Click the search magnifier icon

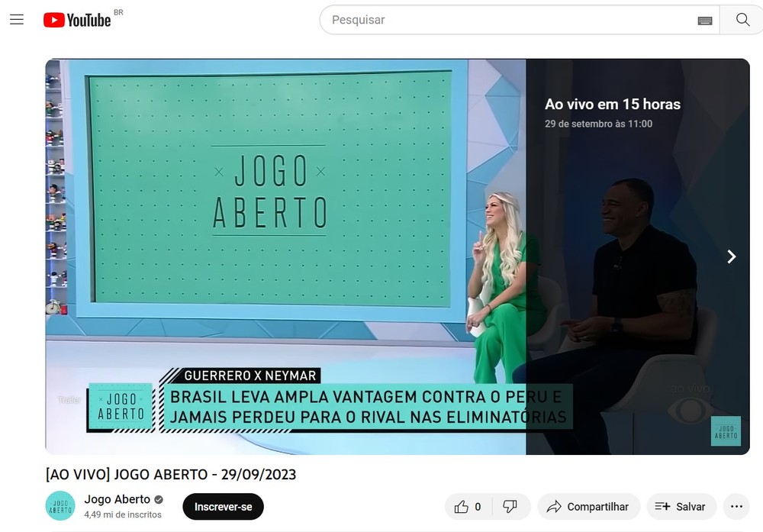pos(741,19)
